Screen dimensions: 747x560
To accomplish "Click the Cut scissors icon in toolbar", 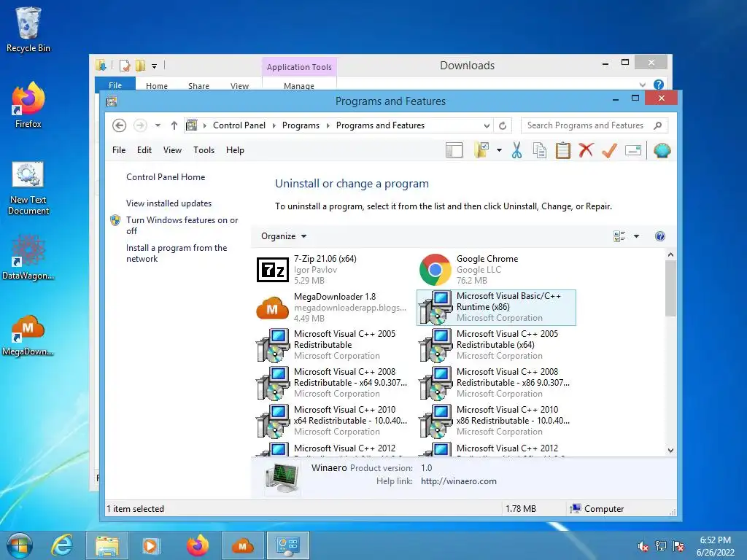I will (516, 150).
